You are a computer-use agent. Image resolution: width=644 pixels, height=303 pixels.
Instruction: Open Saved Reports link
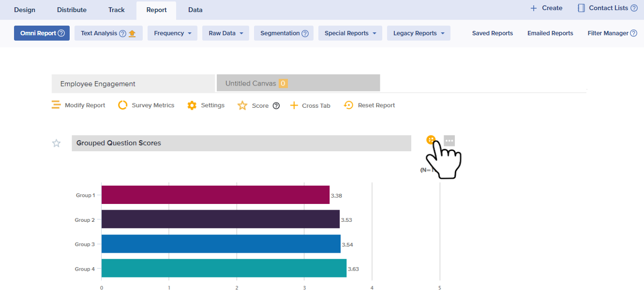pos(492,33)
